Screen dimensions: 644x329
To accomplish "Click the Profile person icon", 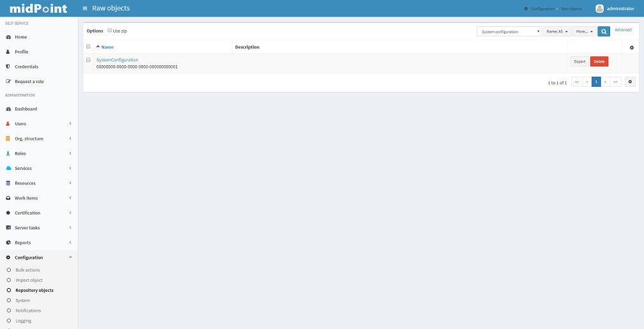I will click(x=8, y=52).
